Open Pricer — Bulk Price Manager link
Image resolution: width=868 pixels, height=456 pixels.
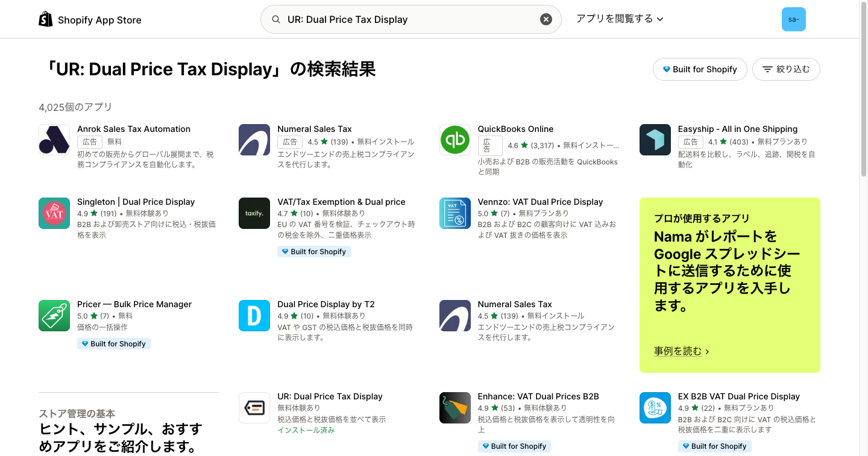pyautogui.click(x=134, y=304)
